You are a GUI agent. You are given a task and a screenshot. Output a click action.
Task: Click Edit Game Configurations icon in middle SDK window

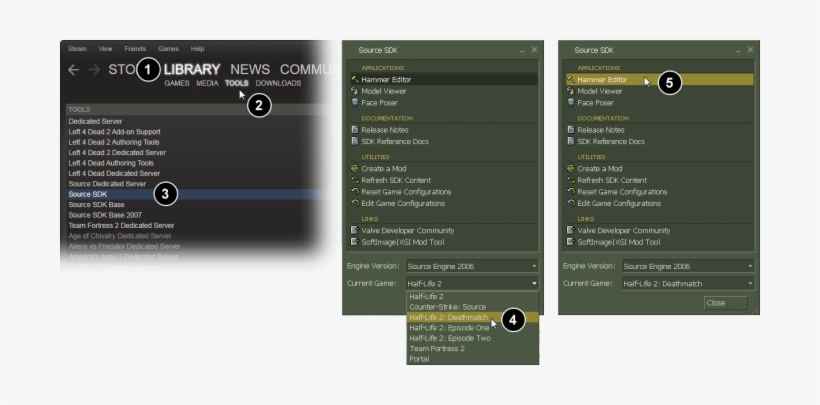pyautogui.click(x=355, y=203)
